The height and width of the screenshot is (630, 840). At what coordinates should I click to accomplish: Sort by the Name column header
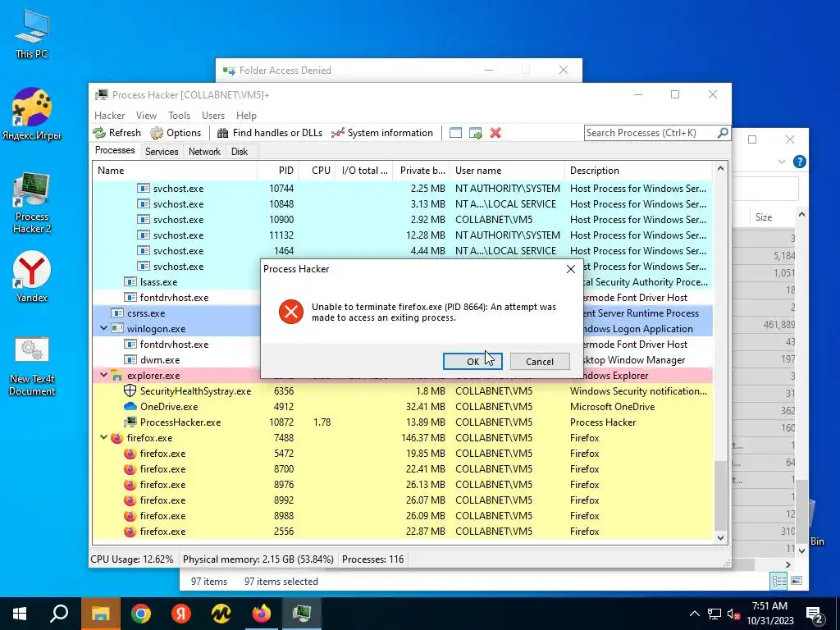(x=175, y=171)
